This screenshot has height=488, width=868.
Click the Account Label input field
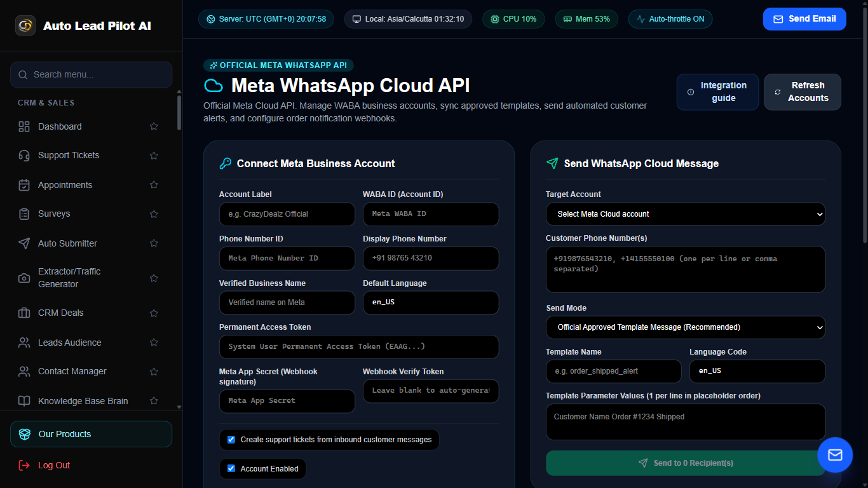point(287,214)
